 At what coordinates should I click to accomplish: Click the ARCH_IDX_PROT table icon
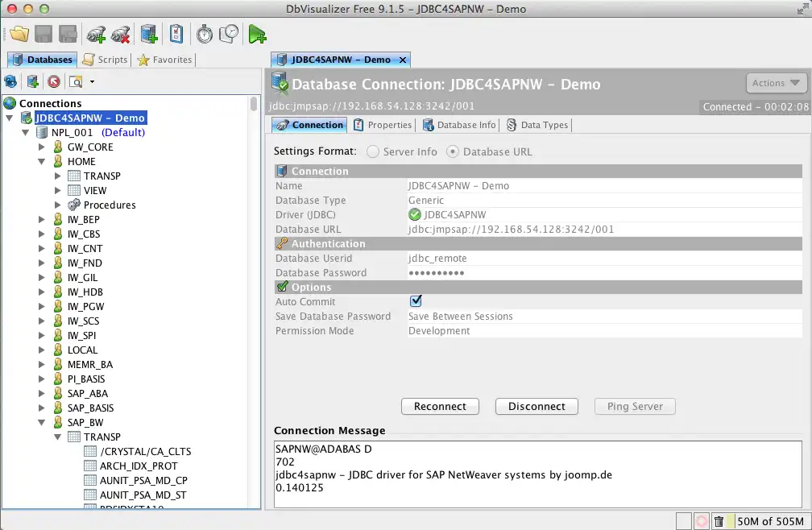90,466
